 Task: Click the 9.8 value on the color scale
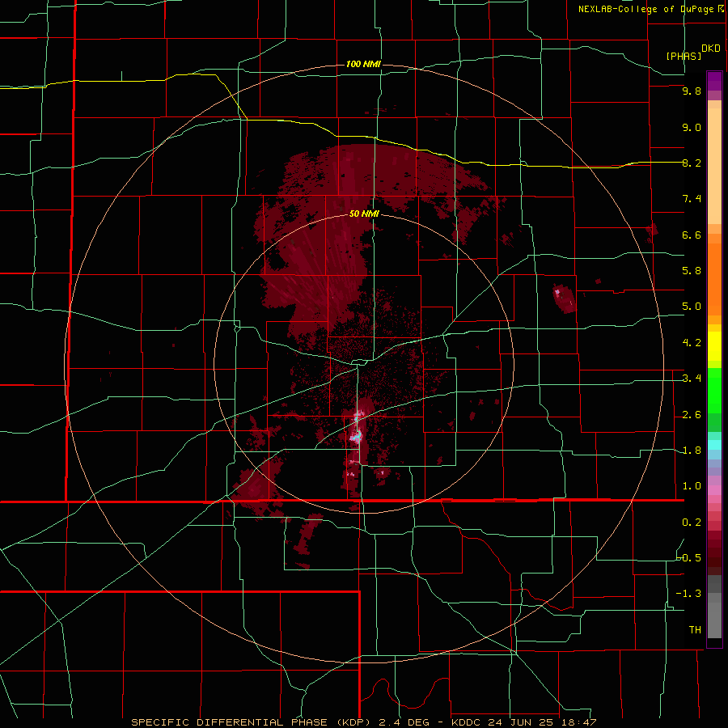(x=692, y=91)
